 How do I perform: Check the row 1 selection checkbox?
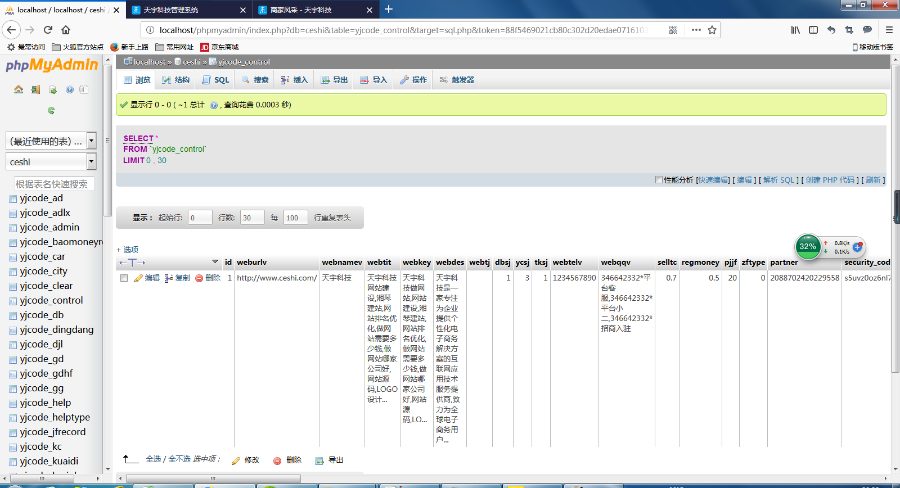(124, 278)
